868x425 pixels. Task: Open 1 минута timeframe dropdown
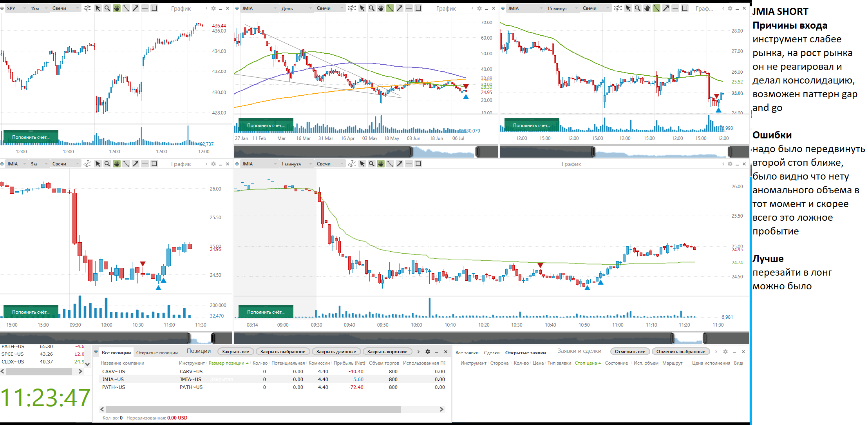click(x=297, y=164)
